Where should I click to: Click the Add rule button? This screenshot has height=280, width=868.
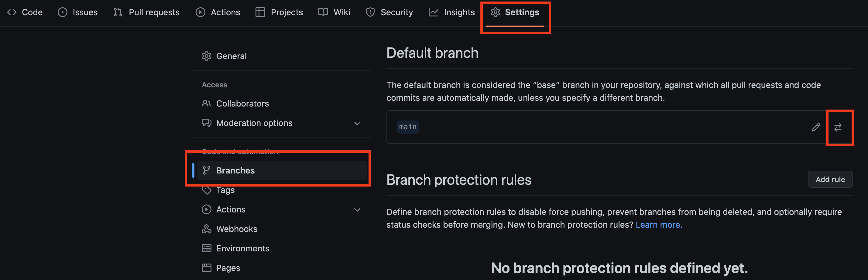(830, 180)
